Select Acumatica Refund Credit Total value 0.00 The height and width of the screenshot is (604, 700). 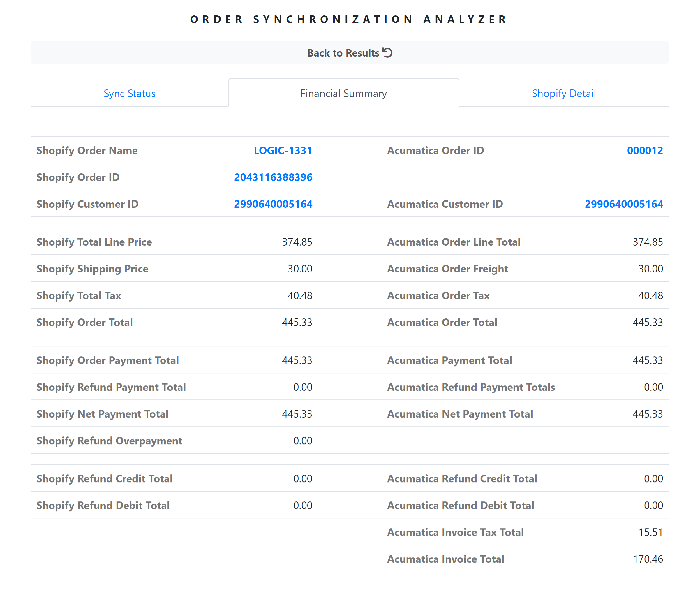tap(653, 479)
